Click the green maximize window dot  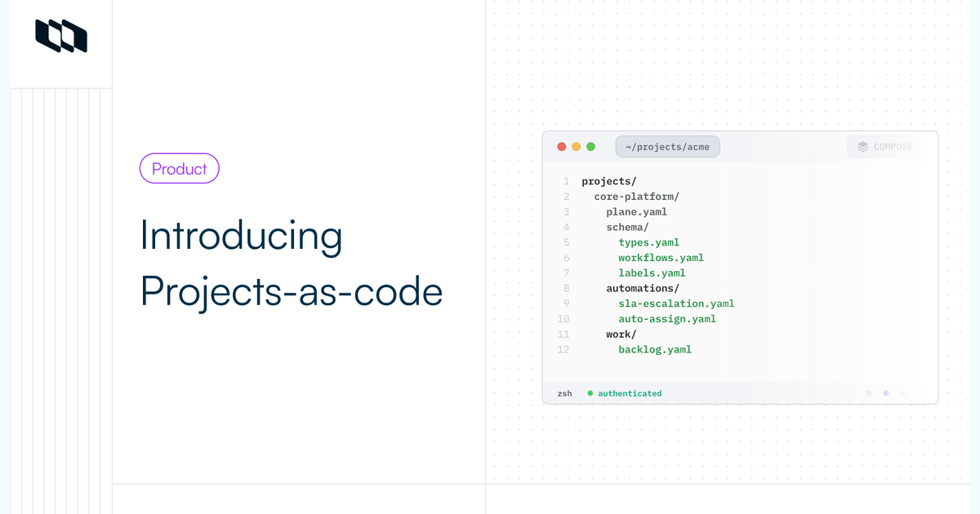pyautogui.click(x=591, y=147)
